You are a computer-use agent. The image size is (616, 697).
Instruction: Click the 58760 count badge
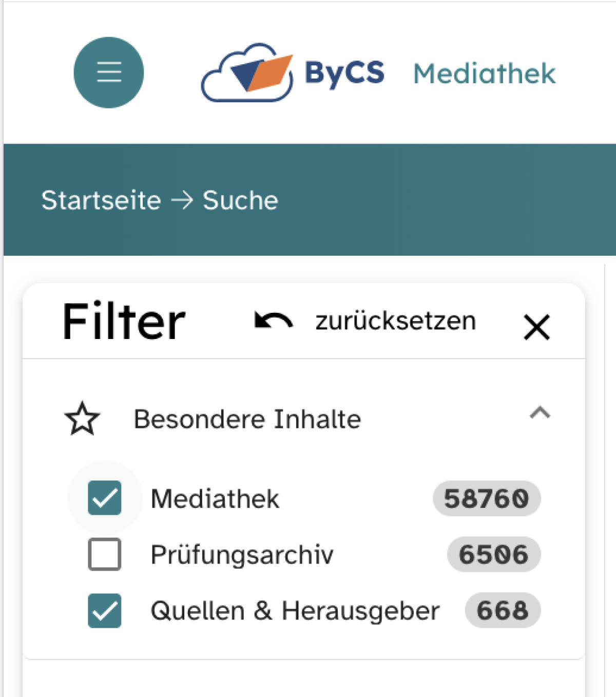click(x=486, y=499)
